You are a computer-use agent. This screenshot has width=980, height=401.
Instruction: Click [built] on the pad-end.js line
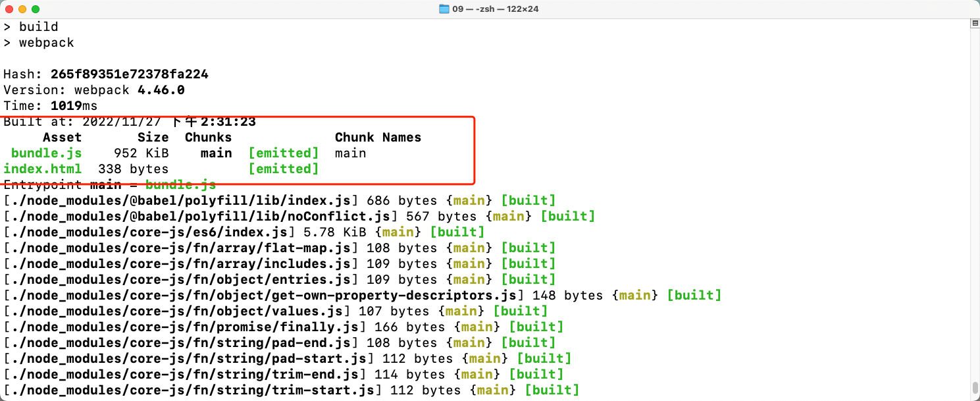(529, 343)
